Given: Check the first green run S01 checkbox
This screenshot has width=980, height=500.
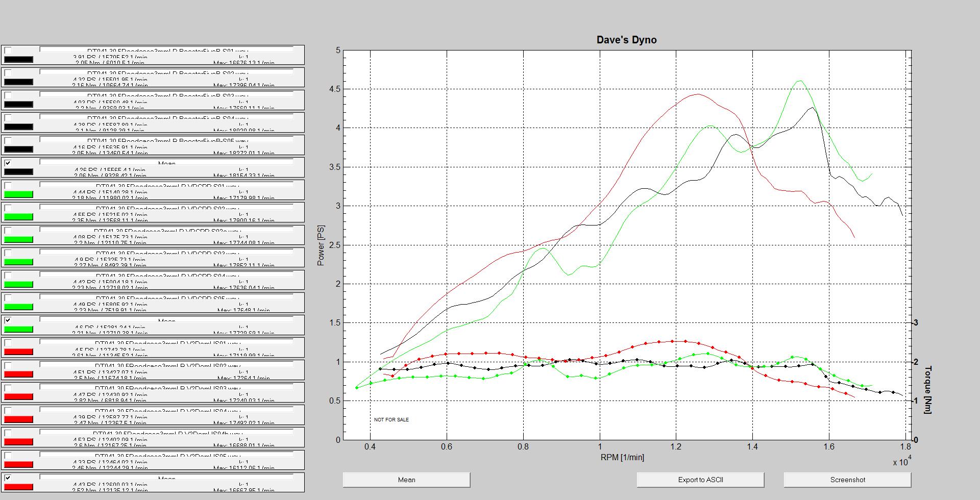Looking at the screenshot, I should 8,186.
